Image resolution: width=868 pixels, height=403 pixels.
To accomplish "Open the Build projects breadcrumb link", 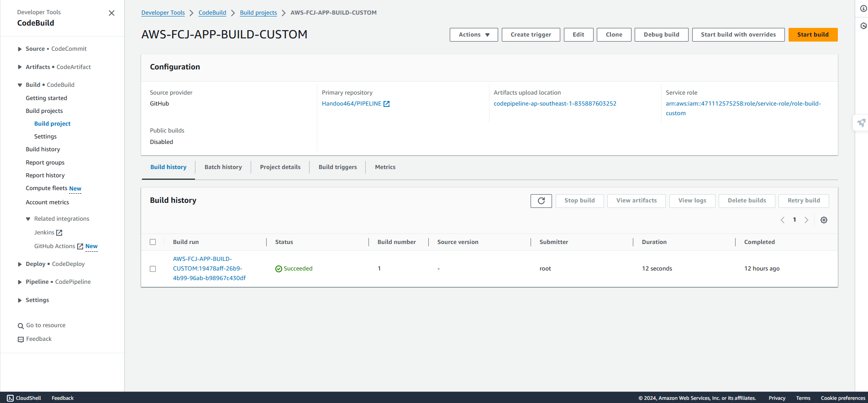I will pyautogui.click(x=258, y=13).
